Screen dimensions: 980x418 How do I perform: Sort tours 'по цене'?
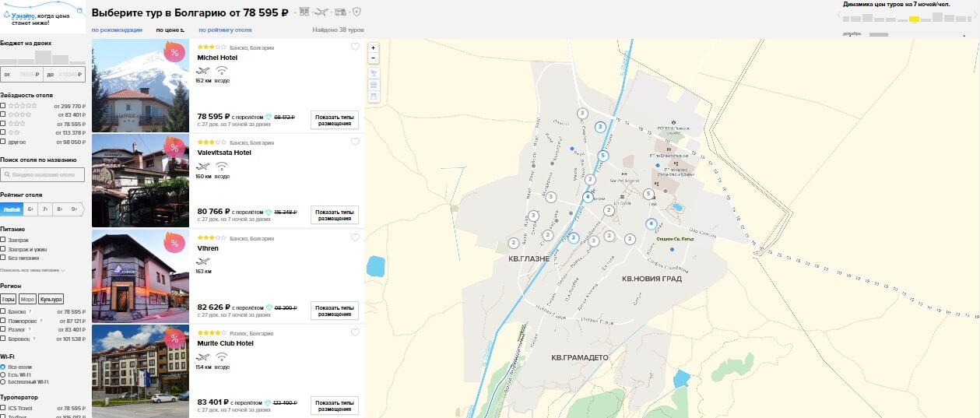tap(170, 30)
